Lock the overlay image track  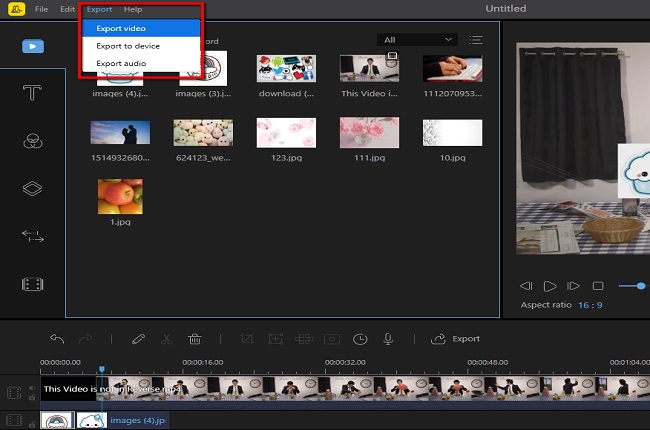32,424
